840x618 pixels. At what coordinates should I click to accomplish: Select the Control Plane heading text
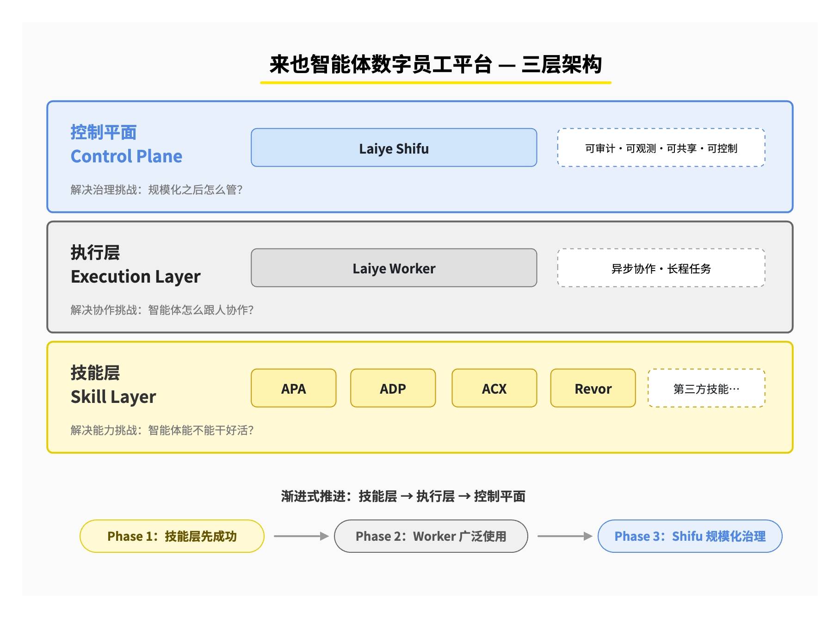click(126, 156)
